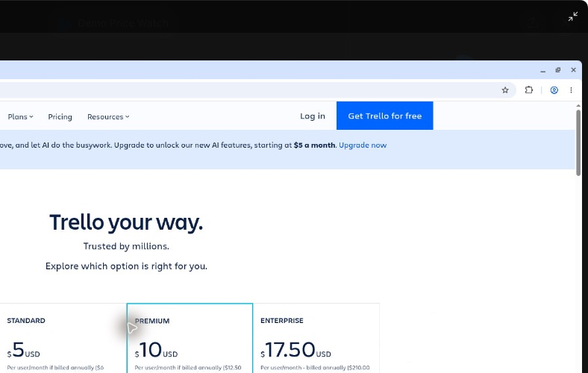Screen dimensions: 588x373
Task: Restore the Chrome window size
Action: (x=558, y=70)
